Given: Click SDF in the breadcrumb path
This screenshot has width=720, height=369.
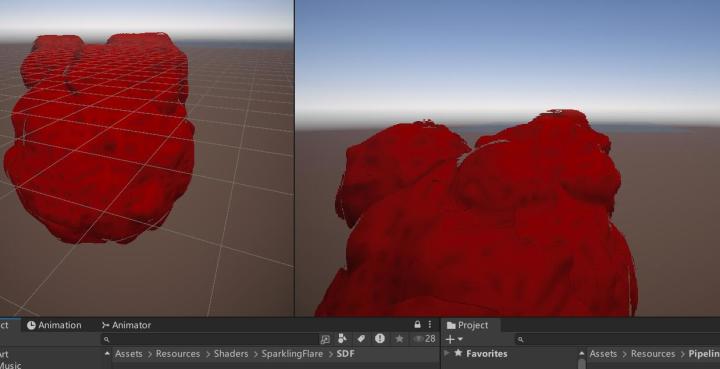Looking at the screenshot, I should tap(345, 353).
